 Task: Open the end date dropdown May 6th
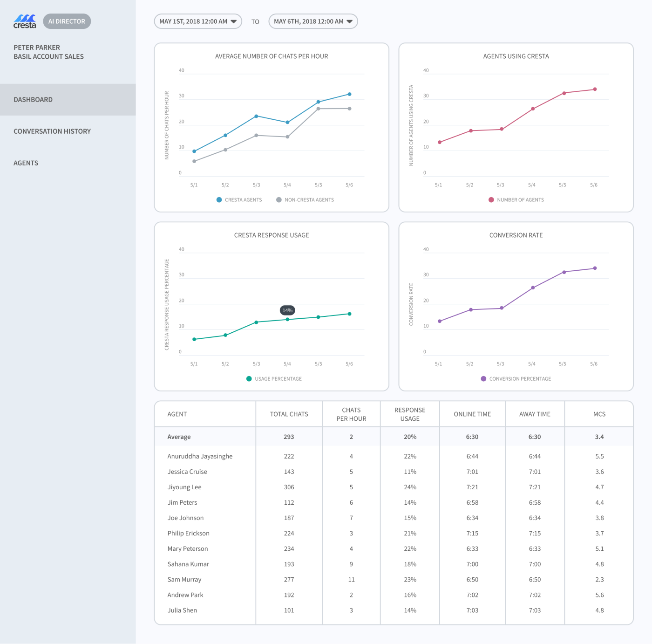point(312,21)
